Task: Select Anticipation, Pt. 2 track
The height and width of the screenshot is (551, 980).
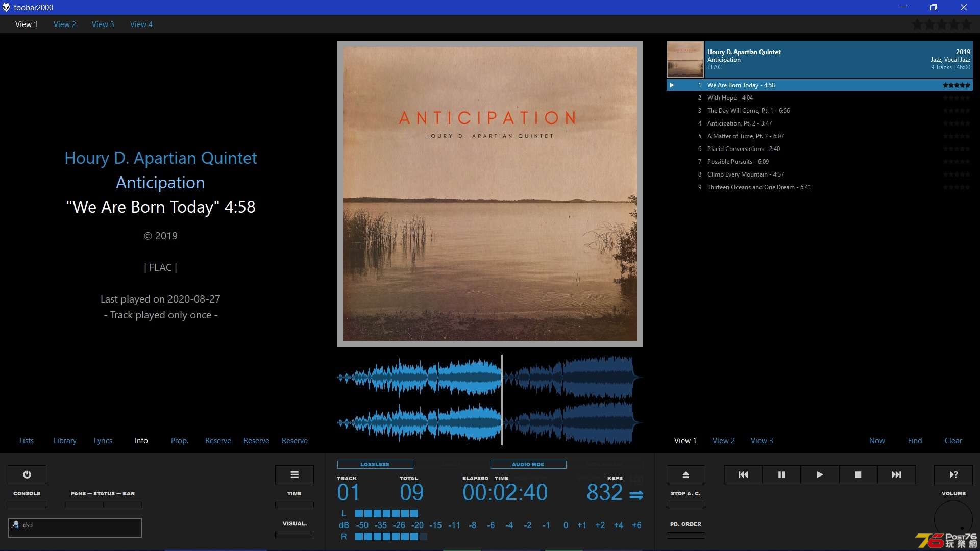Action: click(820, 123)
